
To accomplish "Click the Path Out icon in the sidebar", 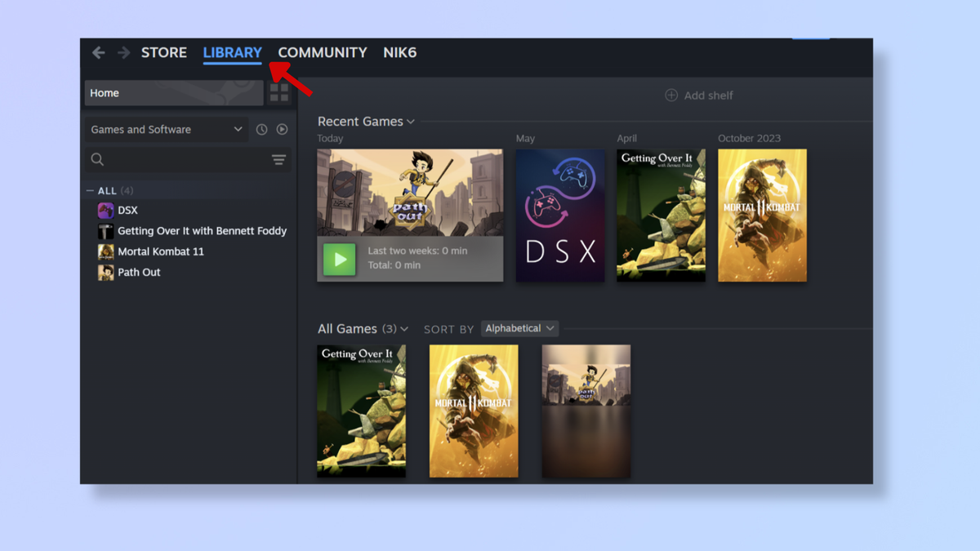I will [106, 272].
